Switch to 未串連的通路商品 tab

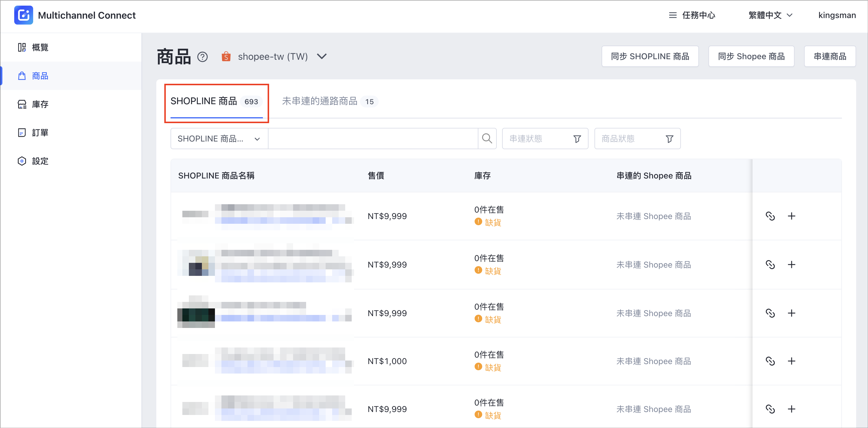point(329,102)
